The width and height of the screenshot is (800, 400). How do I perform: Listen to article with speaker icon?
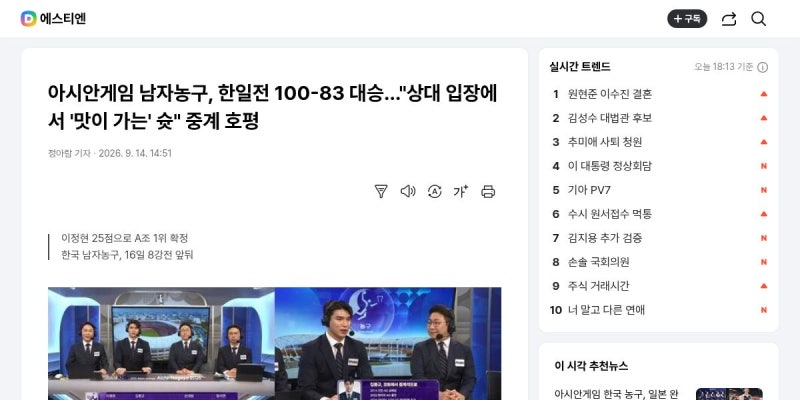[x=408, y=191]
